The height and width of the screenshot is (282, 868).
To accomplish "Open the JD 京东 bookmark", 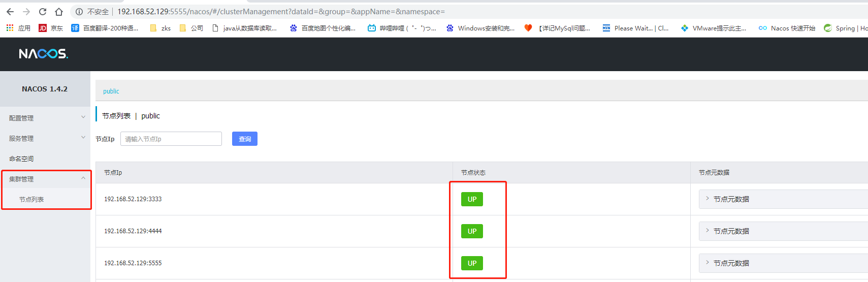I will coord(51,28).
